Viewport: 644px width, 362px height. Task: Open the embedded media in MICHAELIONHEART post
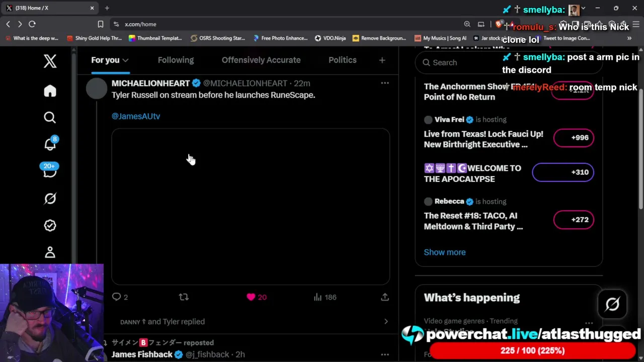tap(251, 207)
